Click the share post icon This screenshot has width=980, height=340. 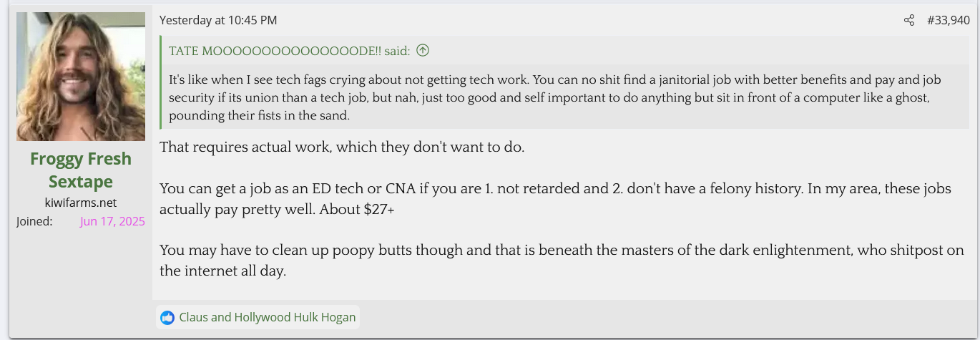point(909,21)
